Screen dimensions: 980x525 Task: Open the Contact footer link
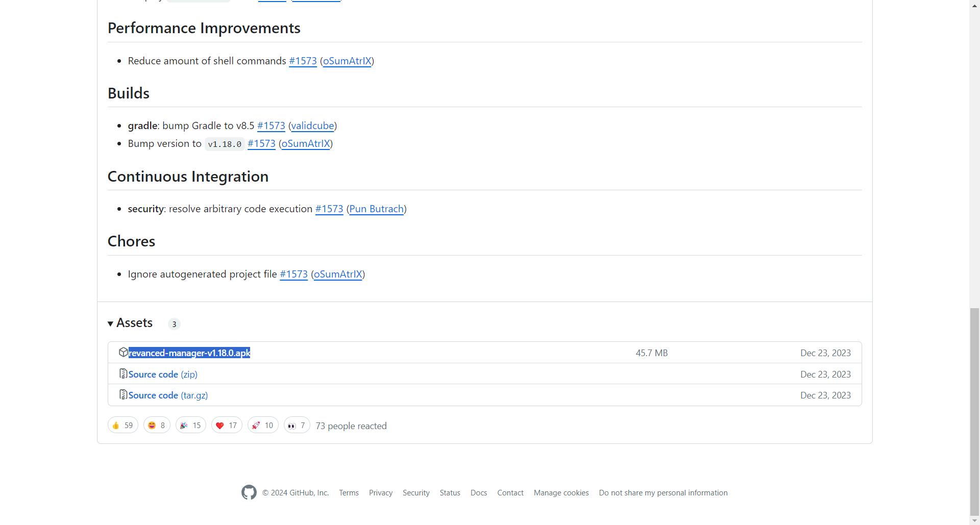510,493
